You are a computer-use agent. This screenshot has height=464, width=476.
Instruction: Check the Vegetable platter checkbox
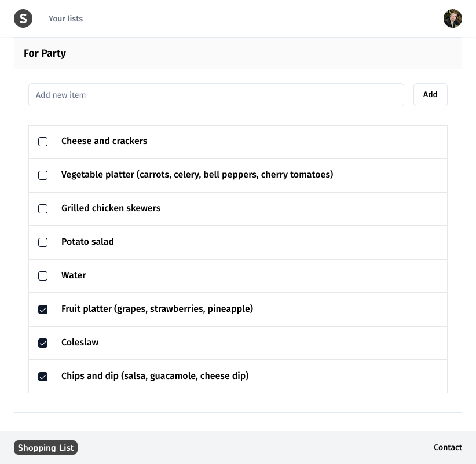coord(43,175)
